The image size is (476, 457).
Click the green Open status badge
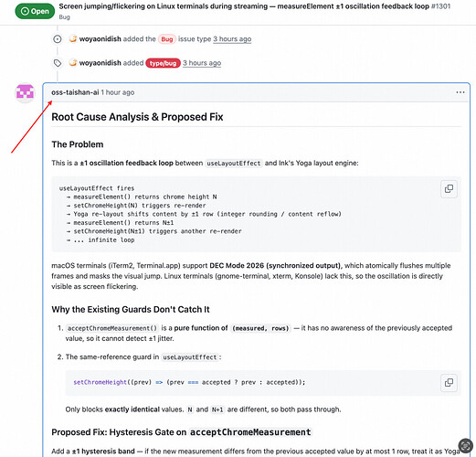(35, 11)
